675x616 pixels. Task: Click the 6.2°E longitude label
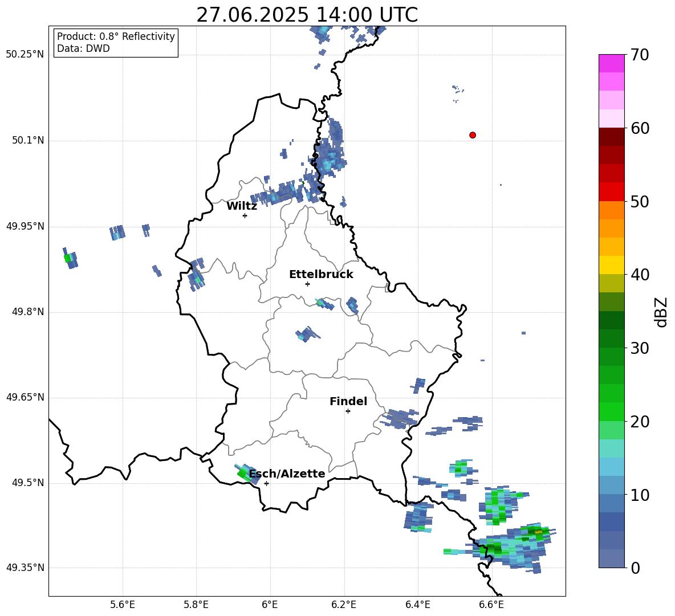344,605
